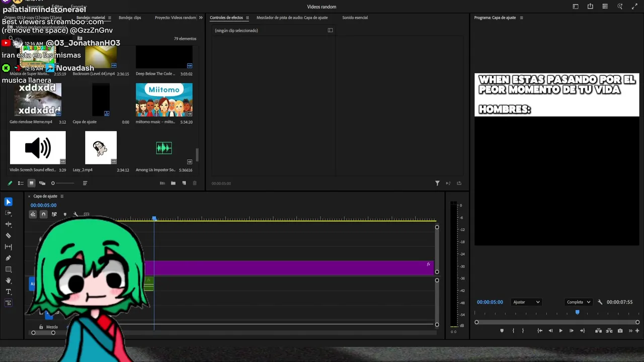Open the Button Editor plus icon
This screenshot has height=362, width=644.
coord(637,331)
